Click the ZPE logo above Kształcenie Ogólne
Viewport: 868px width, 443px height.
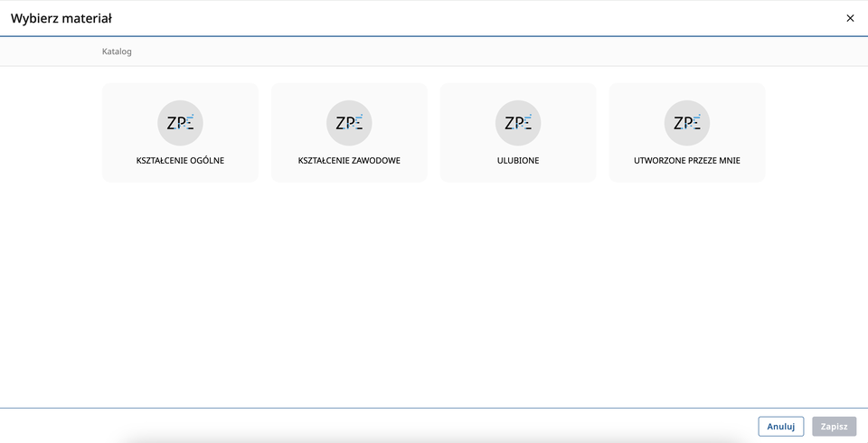pos(180,123)
